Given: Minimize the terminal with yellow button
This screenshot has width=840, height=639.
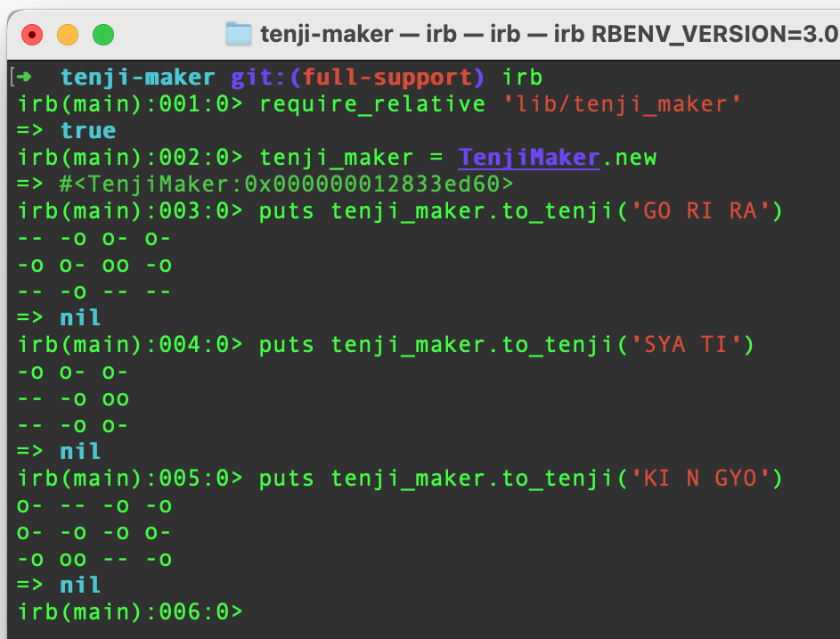Looking at the screenshot, I should click(68, 35).
